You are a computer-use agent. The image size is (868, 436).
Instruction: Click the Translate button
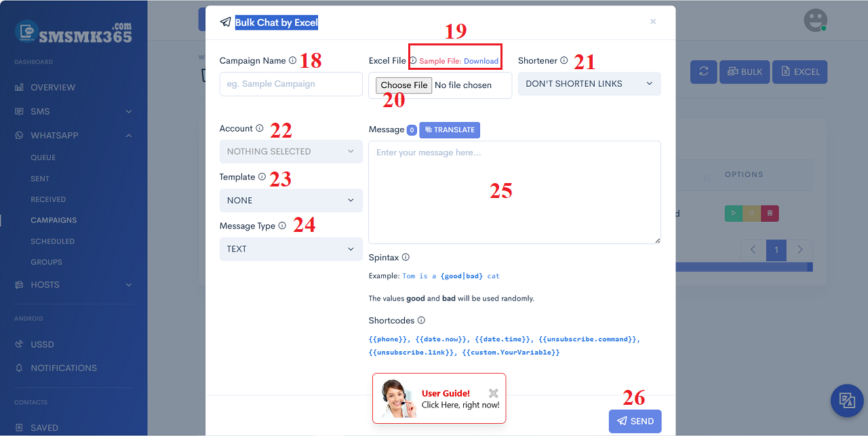(450, 130)
